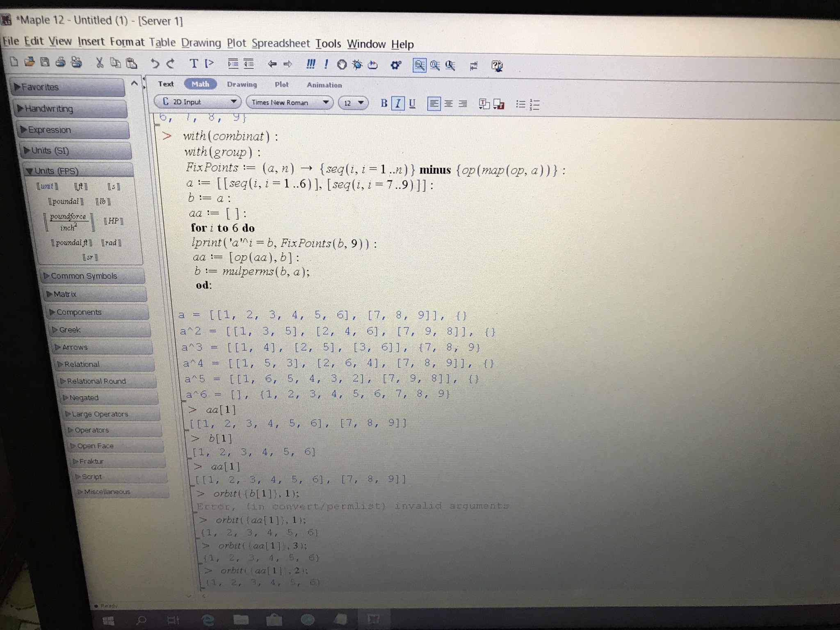840x630 pixels.
Task: Toggle bold formatting
Action: [x=384, y=103]
